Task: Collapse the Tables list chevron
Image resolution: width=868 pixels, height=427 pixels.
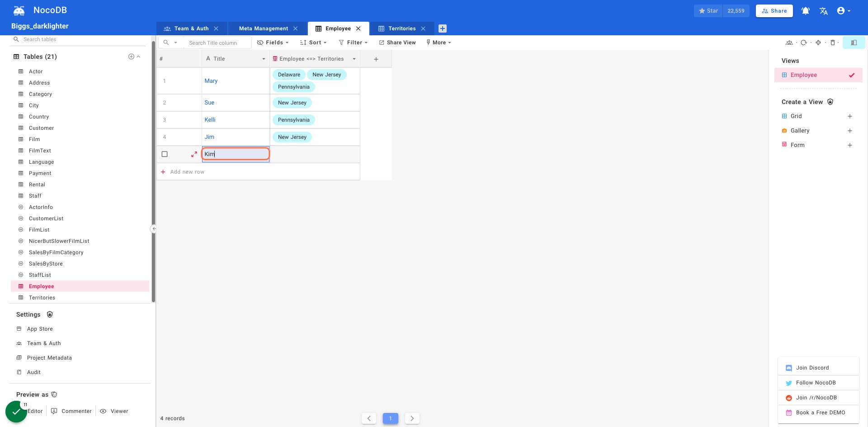Action: coord(138,57)
